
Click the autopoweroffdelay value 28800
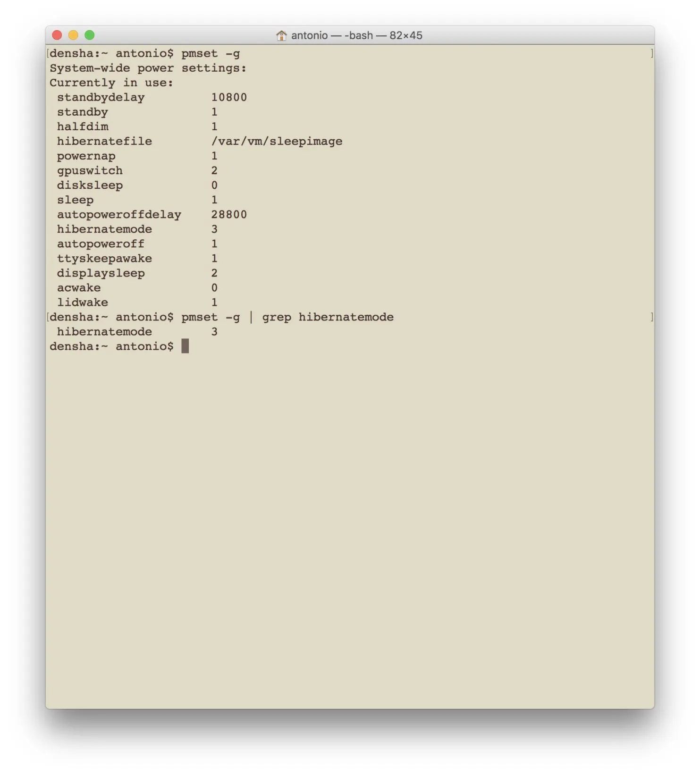click(229, 214)
